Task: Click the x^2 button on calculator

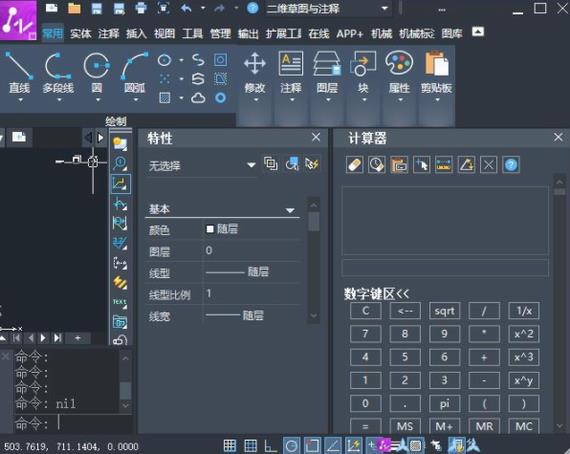Action: 523,334
